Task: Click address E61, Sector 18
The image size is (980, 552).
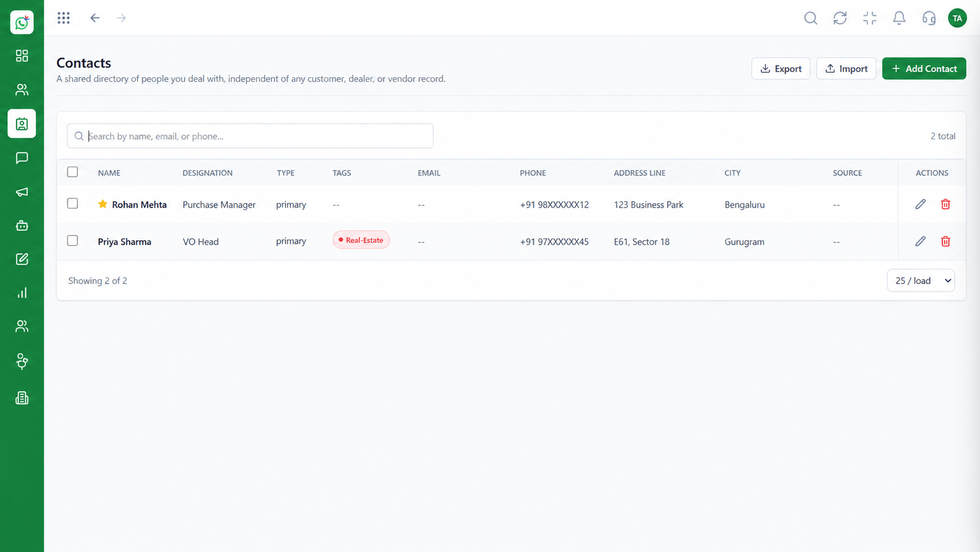Action: point(642,242)
